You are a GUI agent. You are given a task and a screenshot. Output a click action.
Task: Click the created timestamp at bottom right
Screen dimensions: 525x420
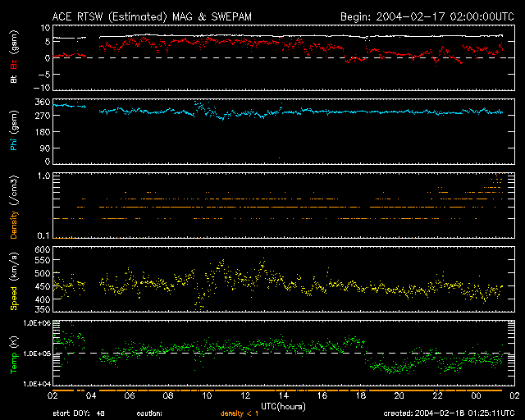pyautogui.click(x=449, y=413)
